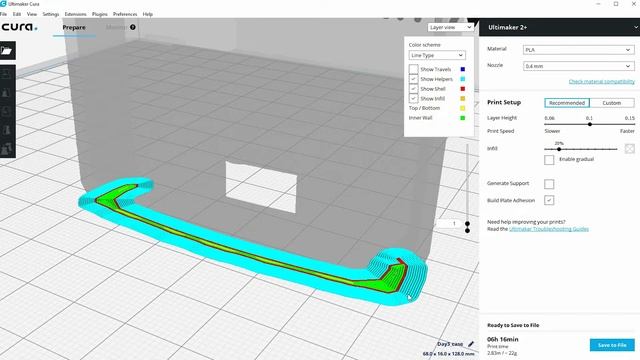
Task: Open the Help menu
Action: (147, 14)
